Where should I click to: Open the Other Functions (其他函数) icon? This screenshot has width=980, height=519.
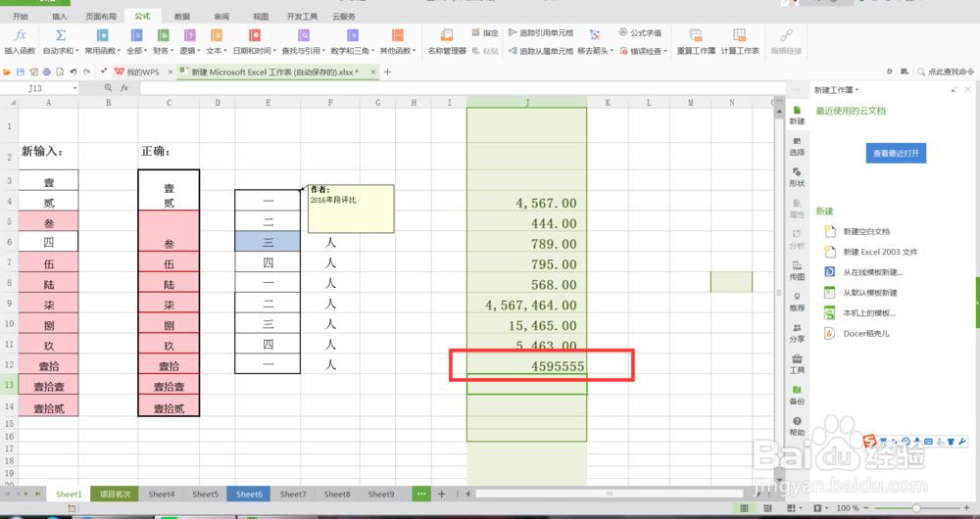point(398,35)
